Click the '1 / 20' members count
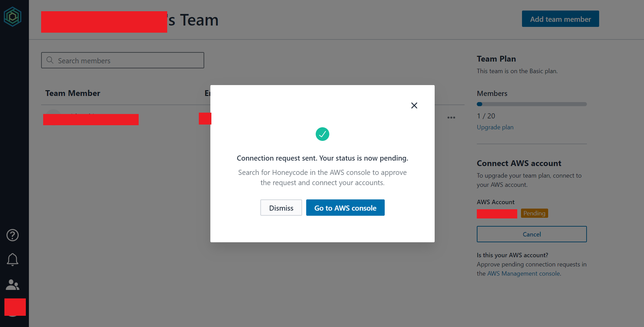The image size is (644, 327). (x=486, y=116)
